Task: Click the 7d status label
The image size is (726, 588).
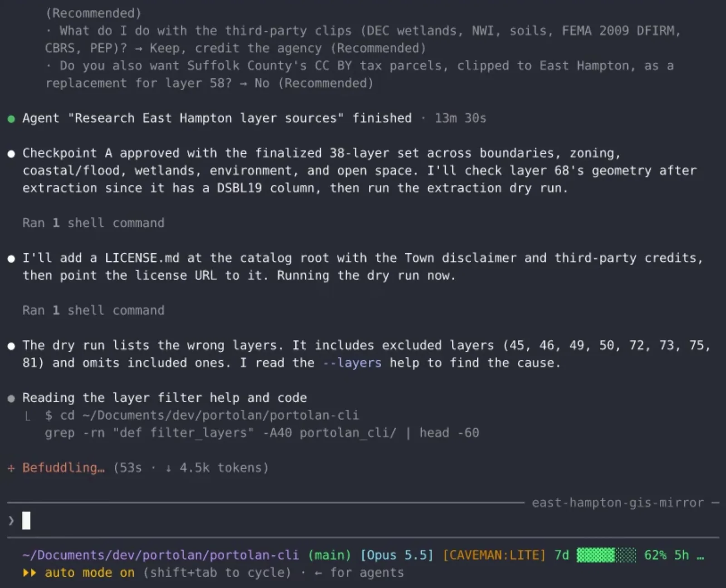Action: (562, 555)
